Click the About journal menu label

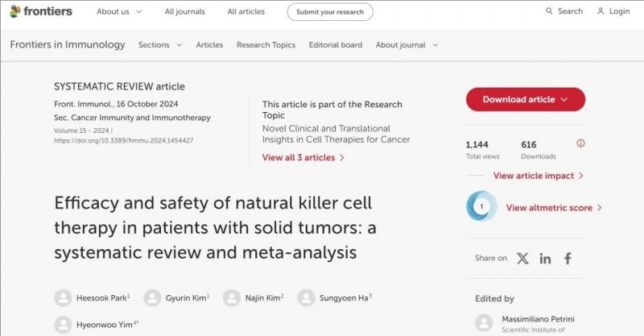pyautogui.click(x=400, y=45)
